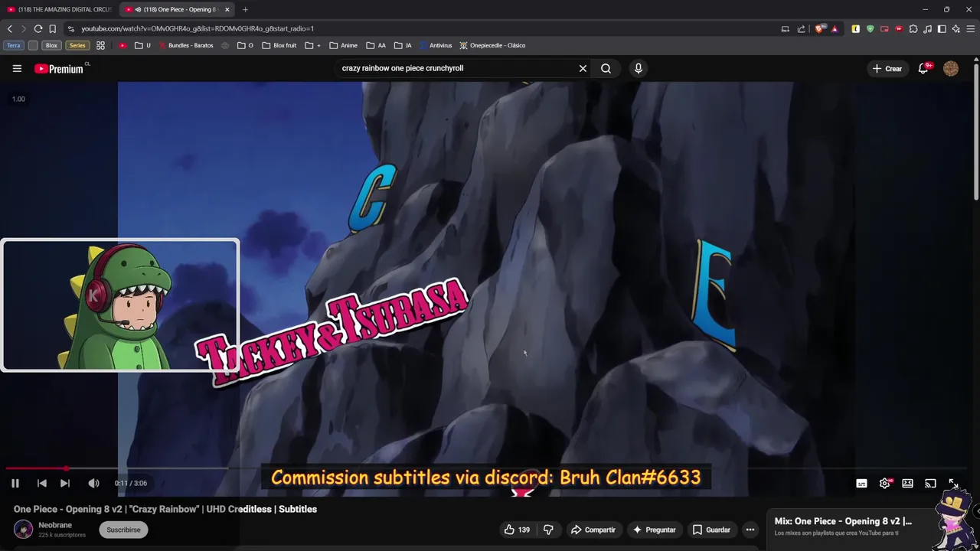The height and width of the screenshot is (551, 980).
Task: Open Neobrane channel avatar
Action: tap(24, 530)
